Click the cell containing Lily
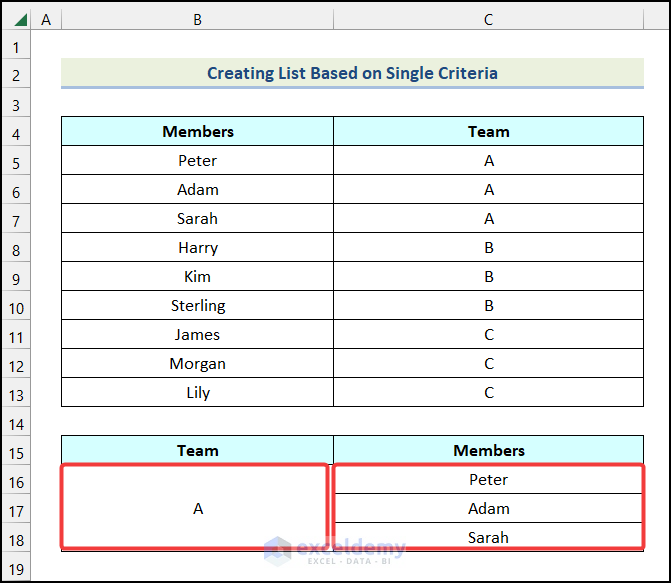 [x=197, y=393]
